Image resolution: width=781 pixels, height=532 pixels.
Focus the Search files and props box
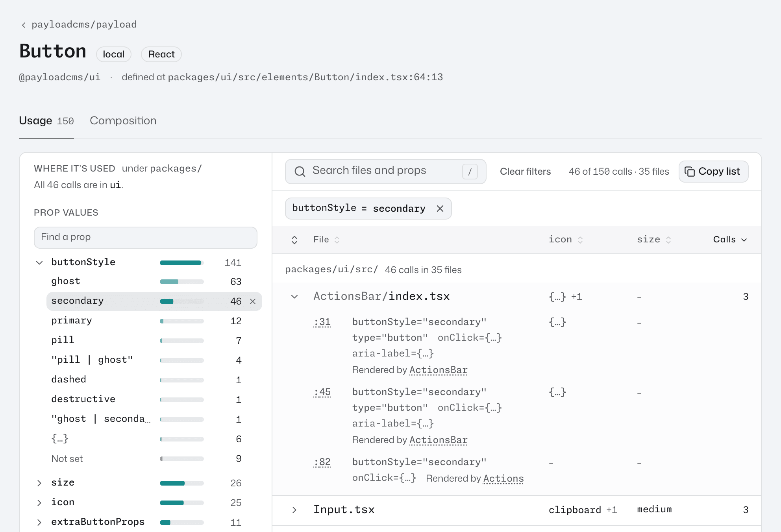(386, 172)
